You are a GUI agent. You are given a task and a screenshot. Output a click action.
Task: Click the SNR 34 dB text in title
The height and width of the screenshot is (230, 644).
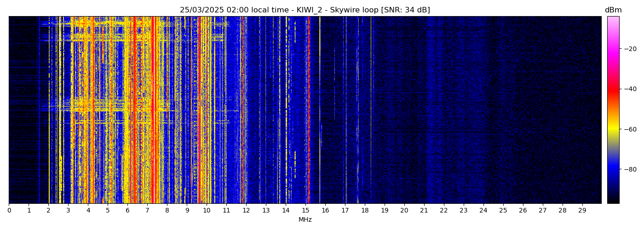(405, 10)
